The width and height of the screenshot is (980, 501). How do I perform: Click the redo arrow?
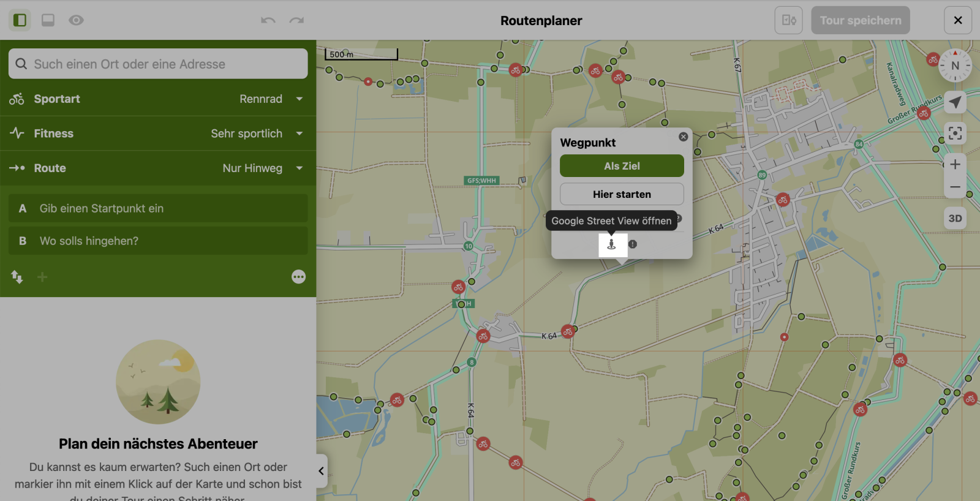[297, 20]
